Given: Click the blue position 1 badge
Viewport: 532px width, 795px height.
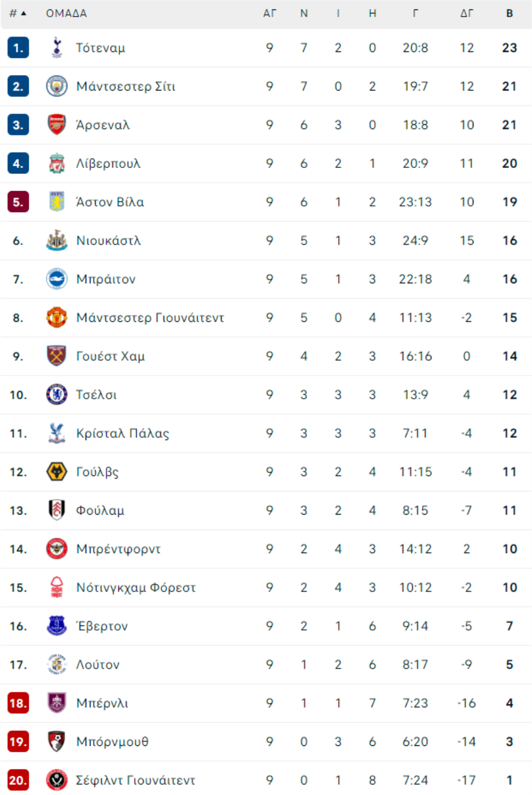Looking at the screenshot, I should click(x=18, y=48).
